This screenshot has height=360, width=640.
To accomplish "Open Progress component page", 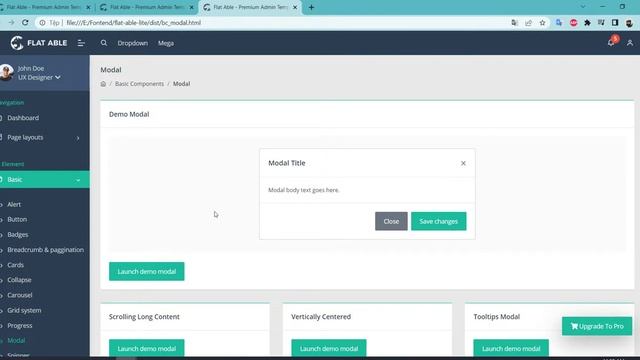I will click(20, 326).
